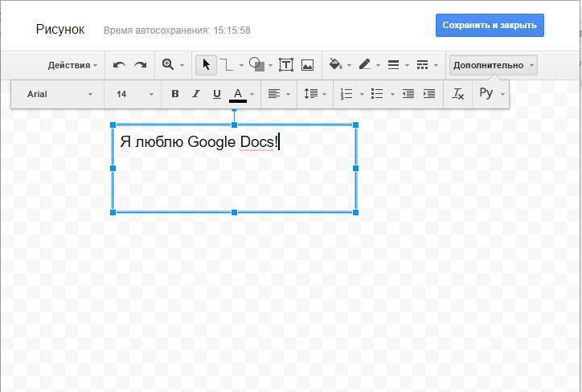Expand the numbered list style arrow
This screenshot has width=582, height=392.
362,94
